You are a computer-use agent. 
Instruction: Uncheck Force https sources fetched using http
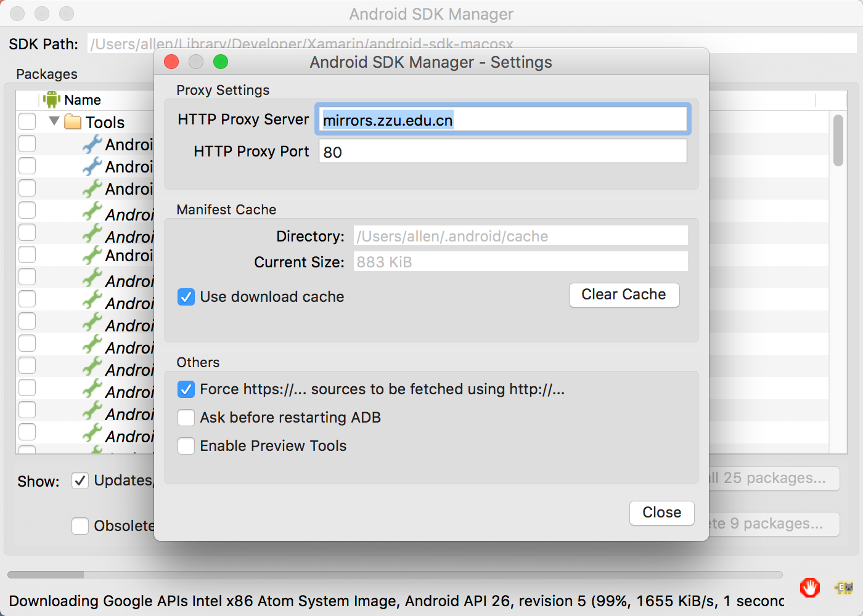186,389
